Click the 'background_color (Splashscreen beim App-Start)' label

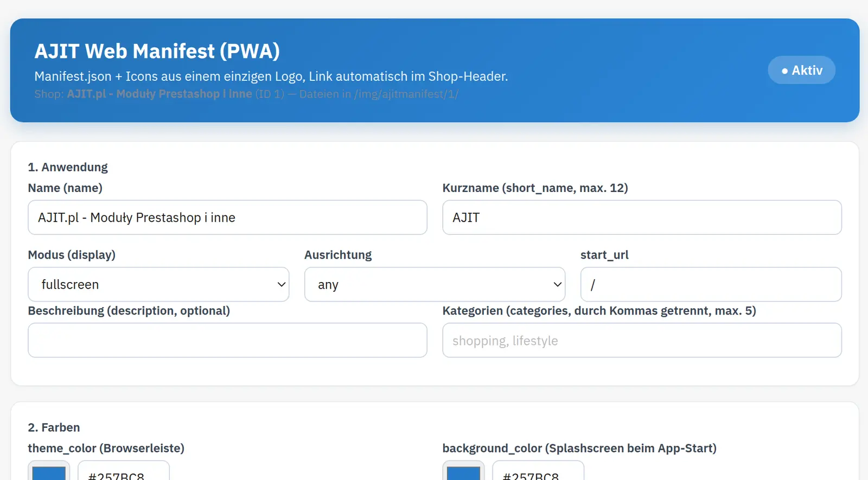[x=579, y=449]
